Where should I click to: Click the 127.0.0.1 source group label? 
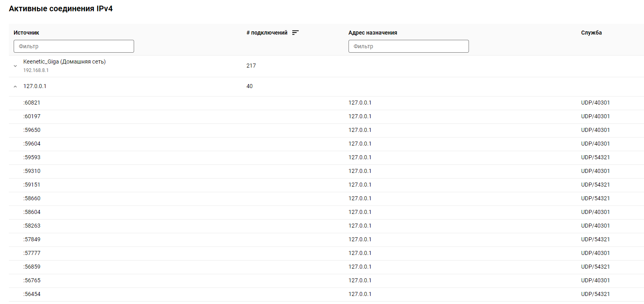click(x=35, y=86)
